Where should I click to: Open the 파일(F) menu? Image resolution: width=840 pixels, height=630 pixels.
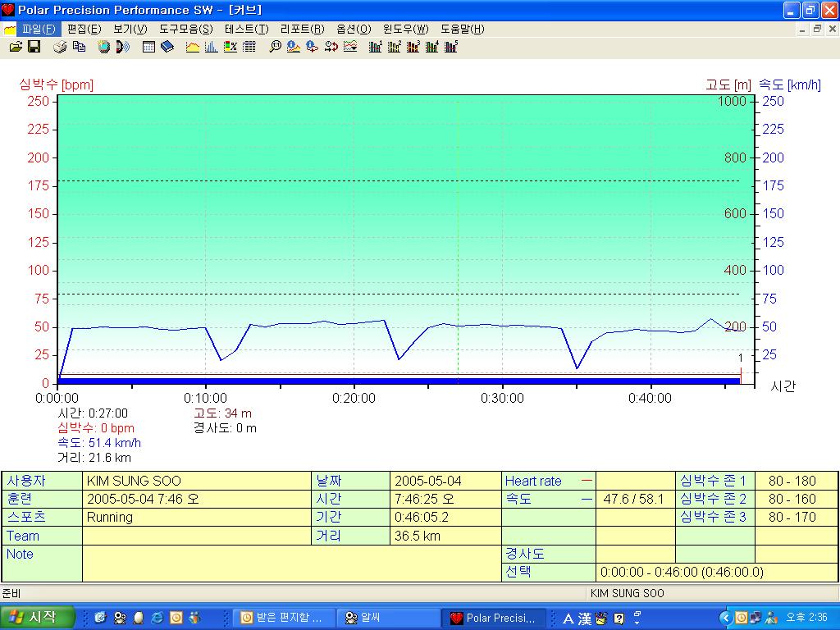point(39,29)
